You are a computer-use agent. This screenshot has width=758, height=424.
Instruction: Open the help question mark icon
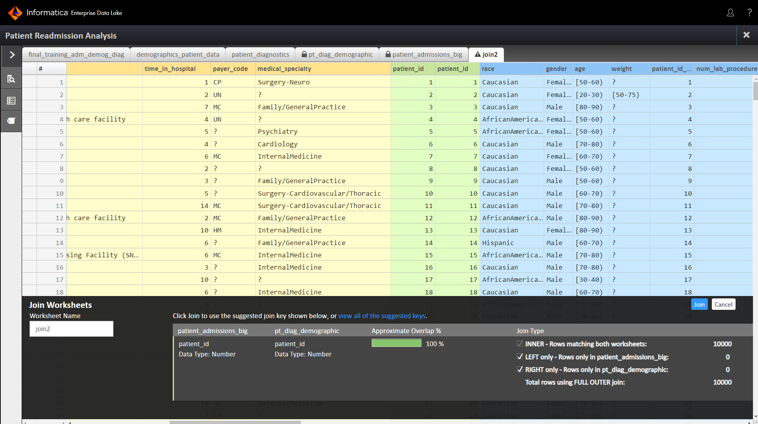click(x=749, y=13)
